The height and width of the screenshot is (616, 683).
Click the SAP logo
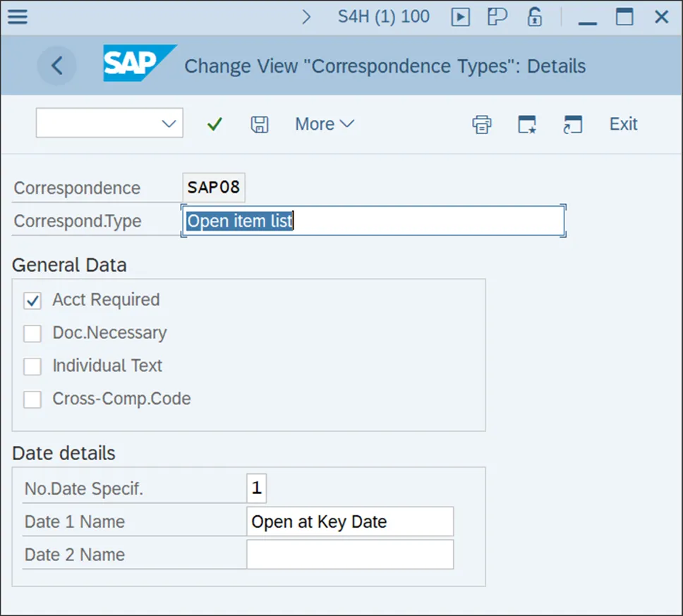pos(138,64)
